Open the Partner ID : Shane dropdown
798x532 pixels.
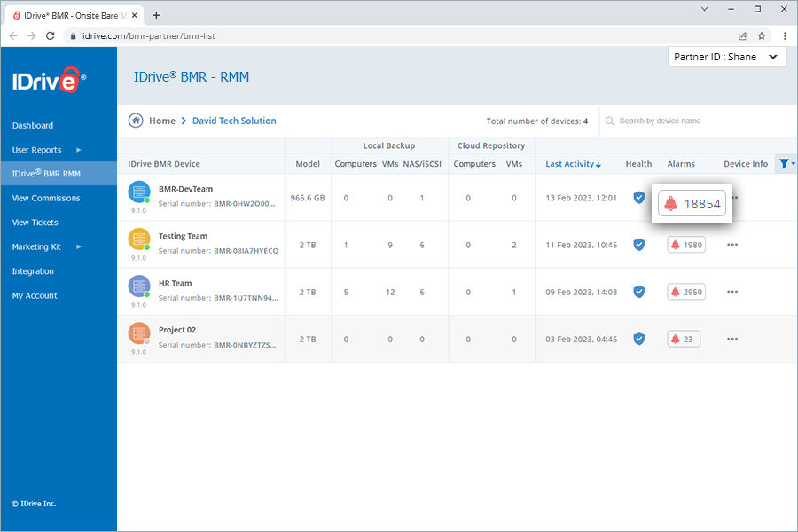(727, 57)
